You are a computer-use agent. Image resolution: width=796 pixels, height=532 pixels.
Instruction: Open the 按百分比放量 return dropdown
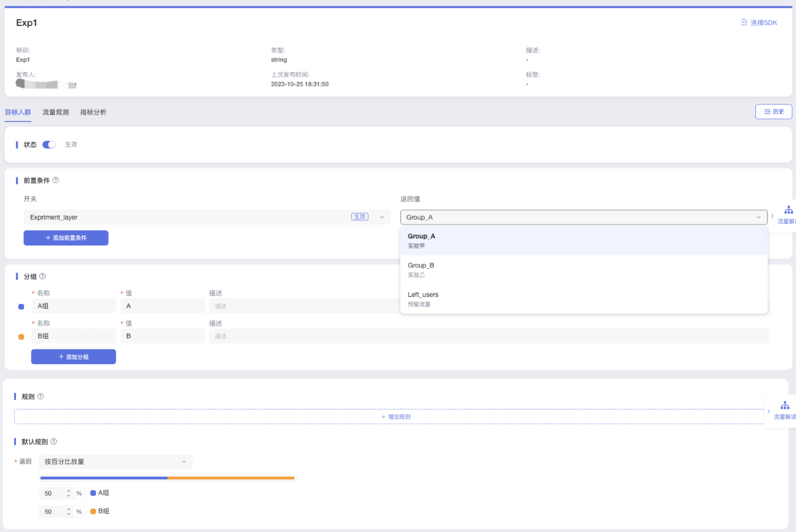pyautogui.click(x=116, y=461)
